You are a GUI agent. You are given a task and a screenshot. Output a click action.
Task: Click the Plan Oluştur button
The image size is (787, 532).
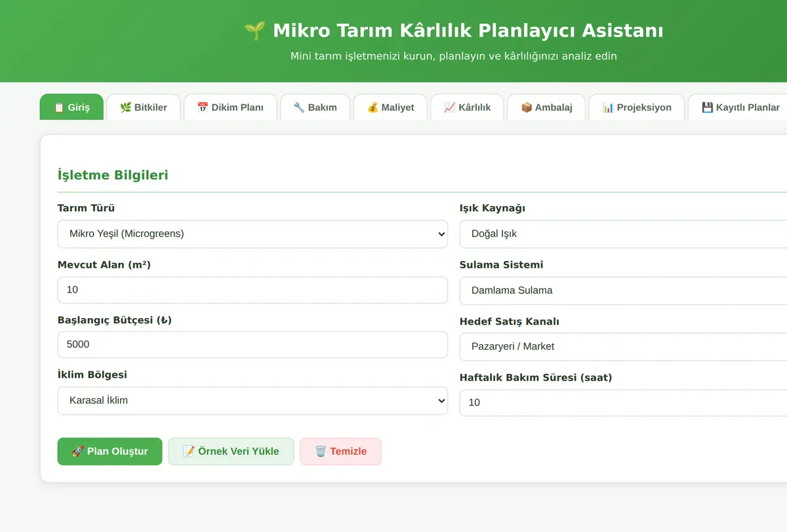110,451
